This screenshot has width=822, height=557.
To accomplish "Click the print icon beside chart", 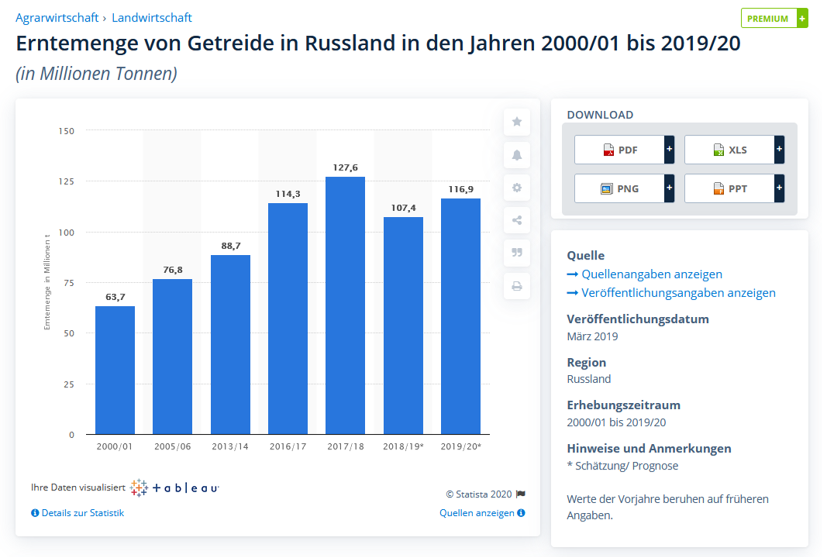I will click(516, 286).
